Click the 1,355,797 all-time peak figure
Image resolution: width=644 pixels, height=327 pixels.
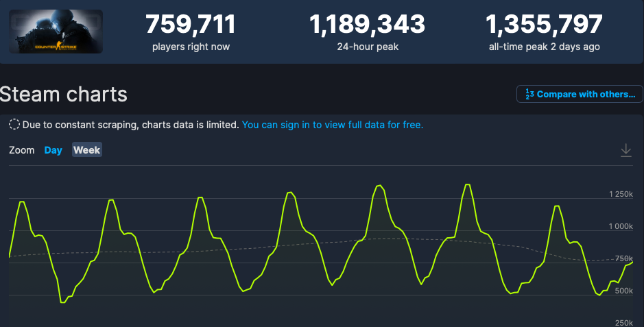pos(544,25)
